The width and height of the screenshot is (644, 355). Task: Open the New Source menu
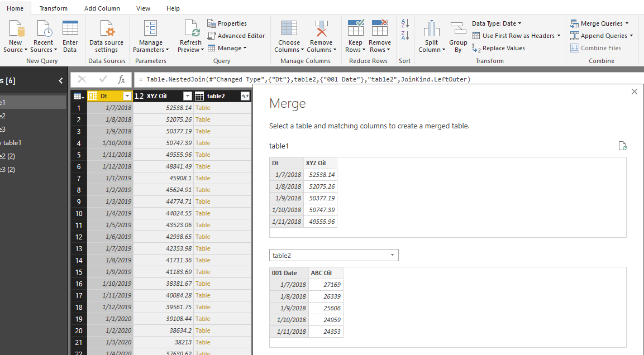click(15, 36)
